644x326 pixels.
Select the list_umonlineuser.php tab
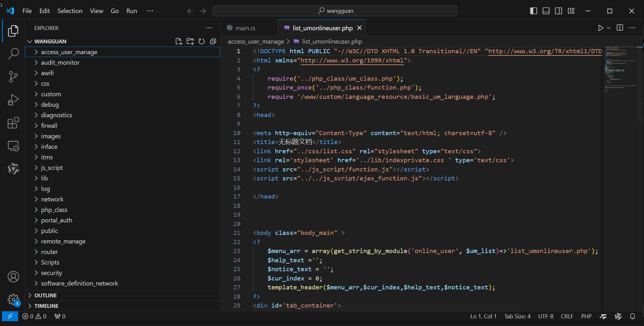tap(322, 28)
